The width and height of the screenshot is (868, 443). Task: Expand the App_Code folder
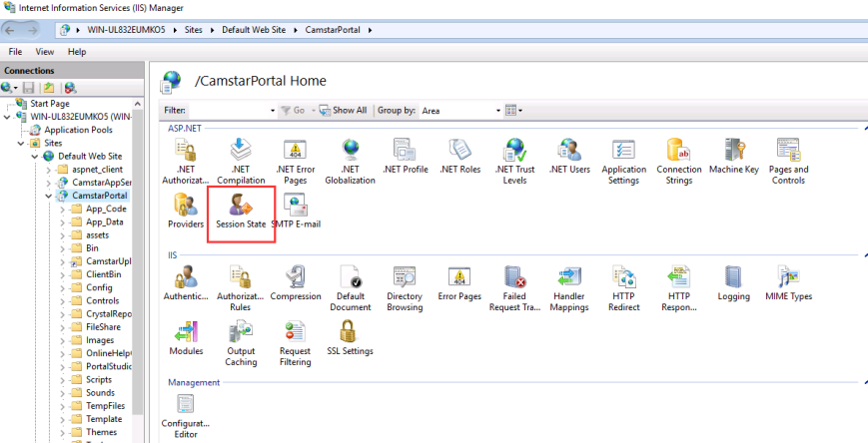tap(63, 210)
